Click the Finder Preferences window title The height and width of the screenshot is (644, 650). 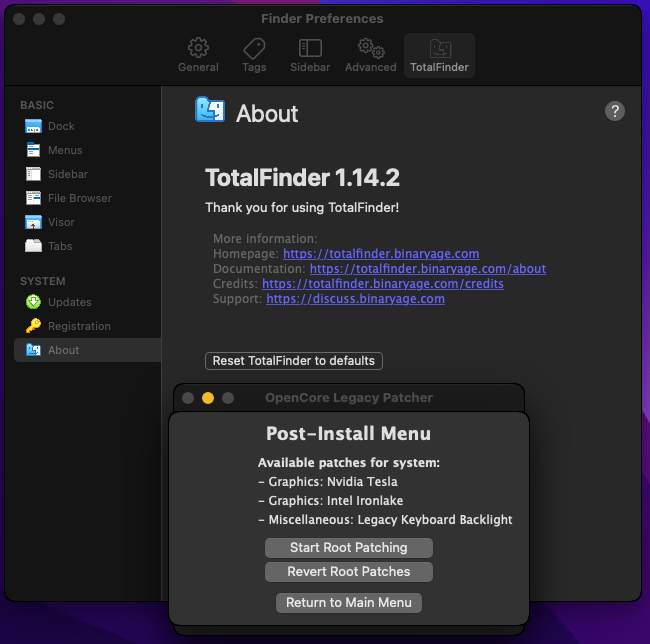point(322,19)
